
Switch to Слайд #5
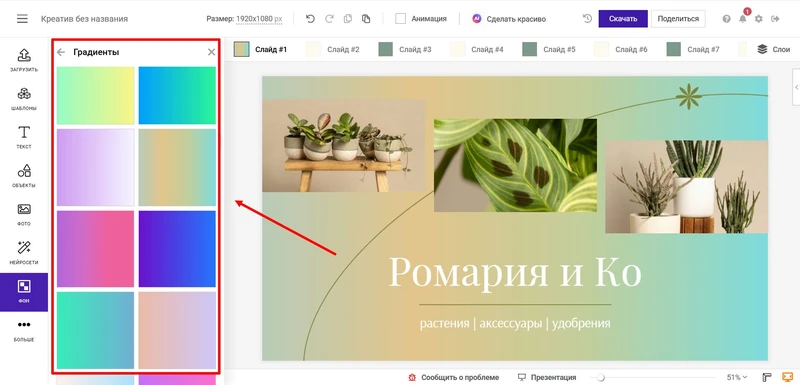click(549, 49)
